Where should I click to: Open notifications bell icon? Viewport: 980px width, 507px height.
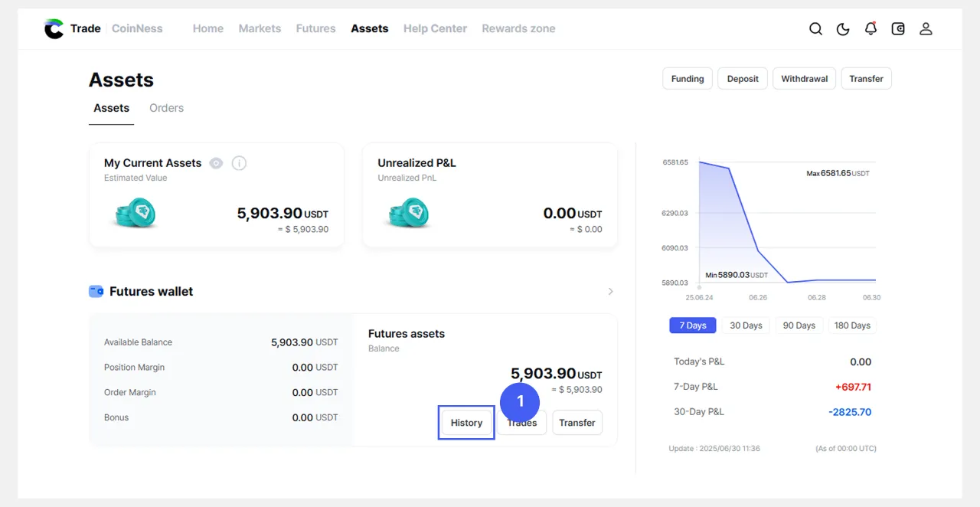(x=871, y=29)
